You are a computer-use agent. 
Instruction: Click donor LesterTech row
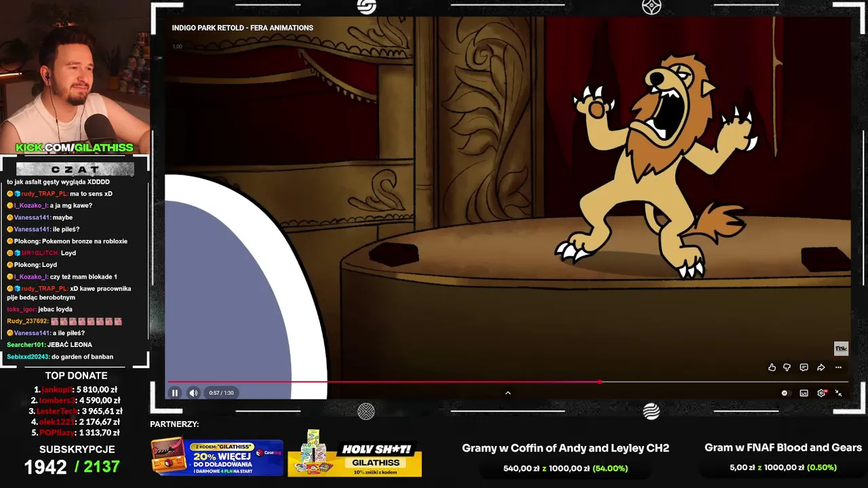(x=75, y=411)
